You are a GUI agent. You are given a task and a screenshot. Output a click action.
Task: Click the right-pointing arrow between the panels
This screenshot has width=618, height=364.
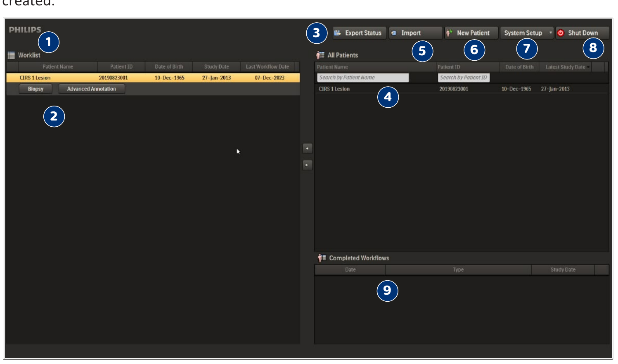tap(307, 165)
